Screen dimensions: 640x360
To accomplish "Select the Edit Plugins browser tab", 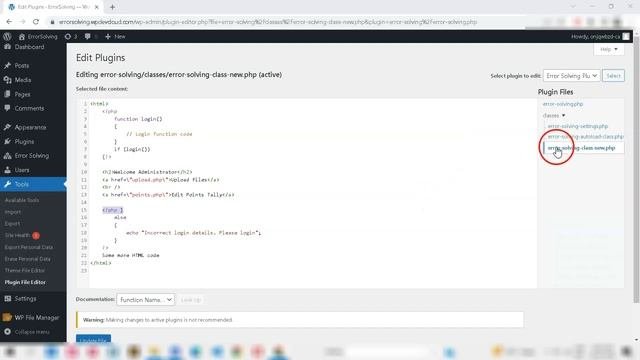I will click(x=53, y=7).
